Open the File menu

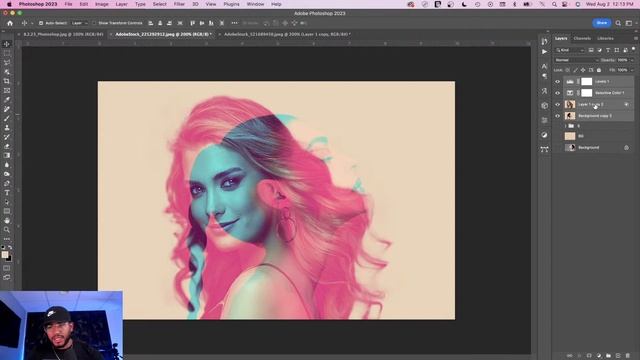click(68, 4)
